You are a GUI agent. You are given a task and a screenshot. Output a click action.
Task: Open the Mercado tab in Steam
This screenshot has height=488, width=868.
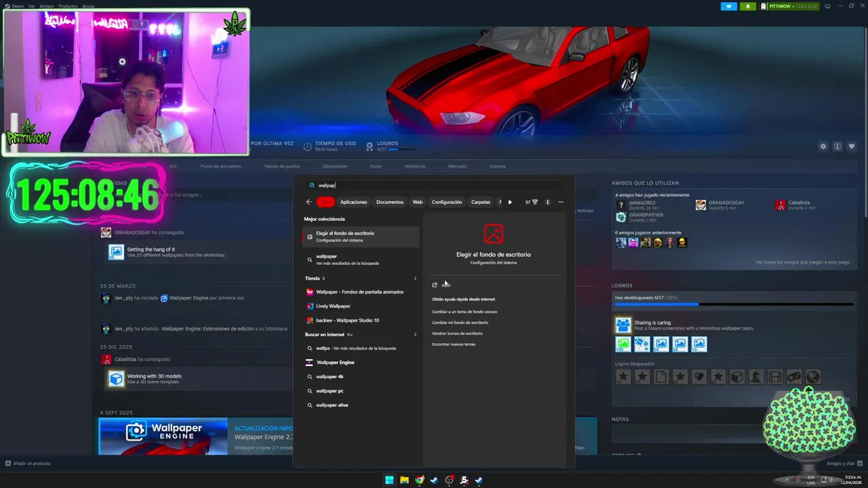(457, 166)
